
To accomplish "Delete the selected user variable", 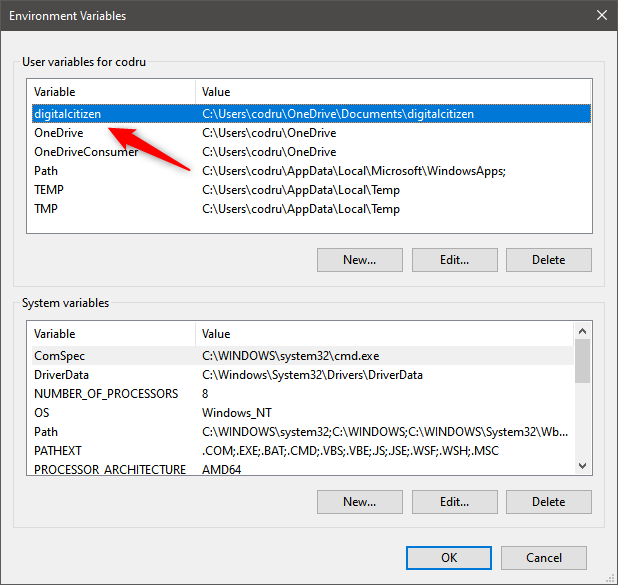I will [x=548, y=260].
